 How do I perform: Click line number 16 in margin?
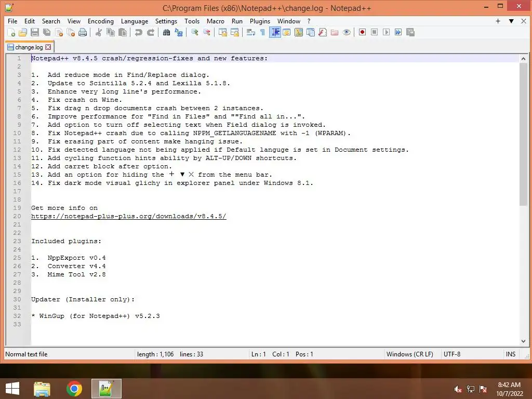pos(17,183)
